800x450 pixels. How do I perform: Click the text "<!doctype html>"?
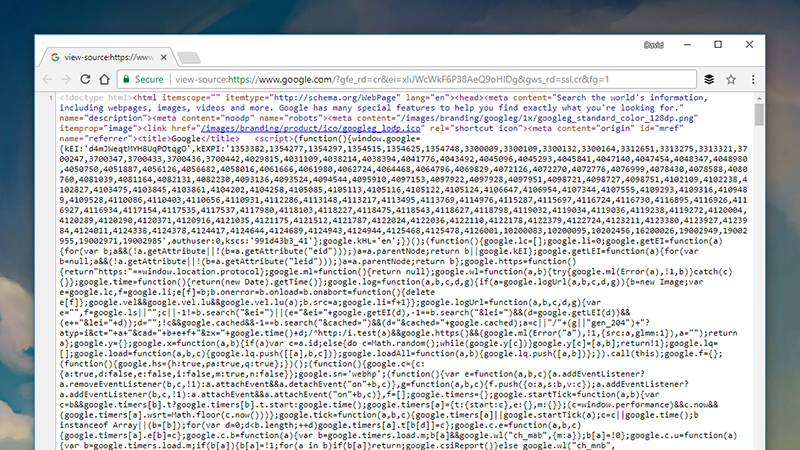coord(95,97)
